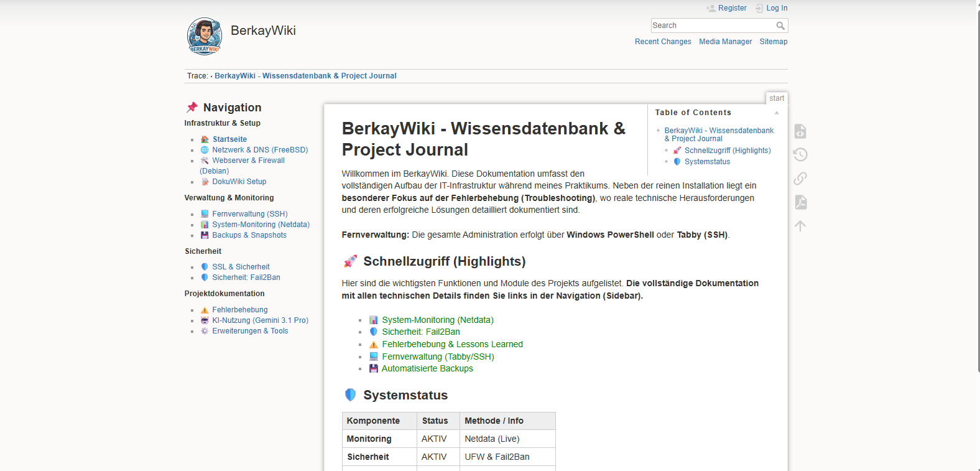Click the Log In link
This screenshot has height=471, width=980.
pos(777,8)
